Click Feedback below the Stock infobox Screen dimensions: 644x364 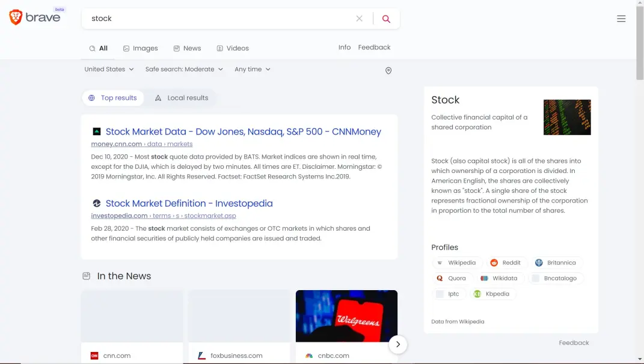(x=574, y=342)
